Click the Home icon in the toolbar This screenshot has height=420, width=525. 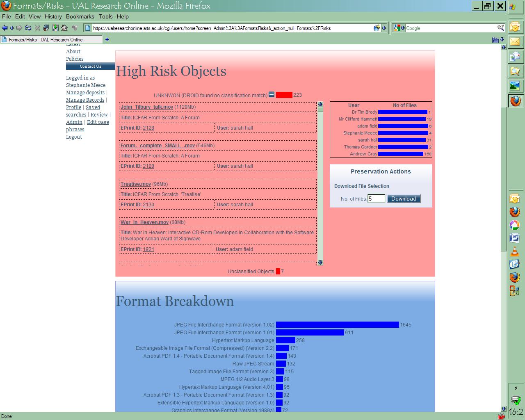[64, 28]
